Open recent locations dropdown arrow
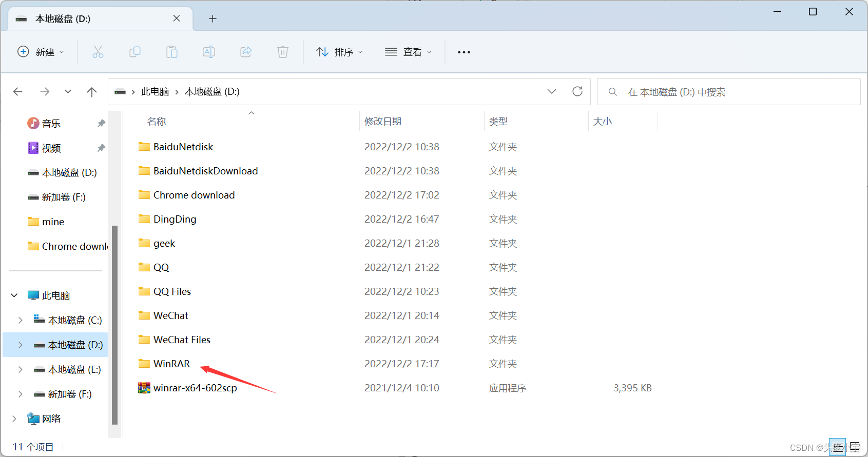 [68, 92]
